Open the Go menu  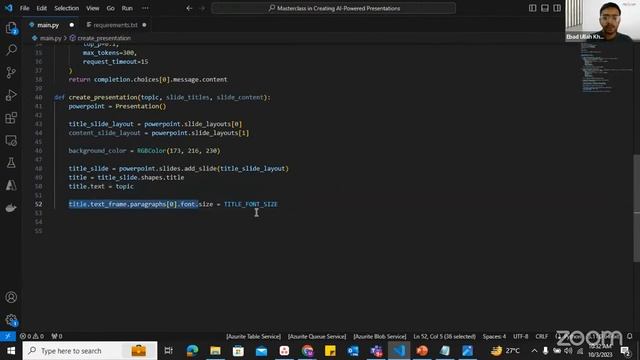pos(111,8)
